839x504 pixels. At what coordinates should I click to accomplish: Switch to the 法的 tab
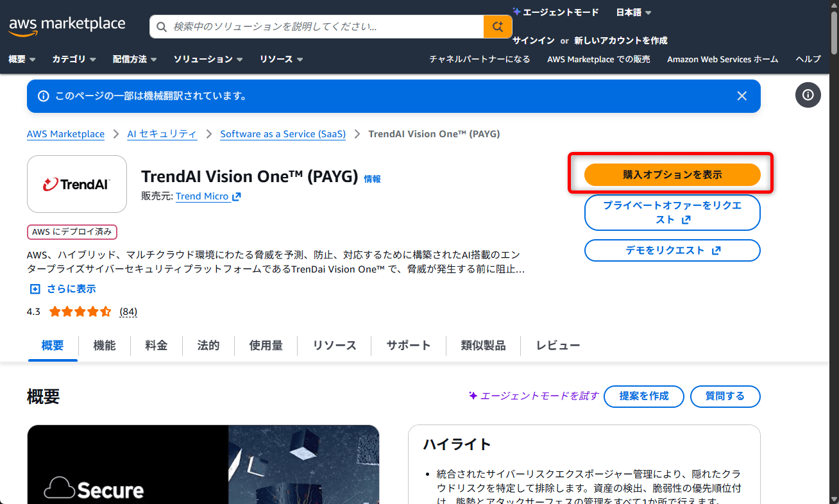tap(208, 346)
